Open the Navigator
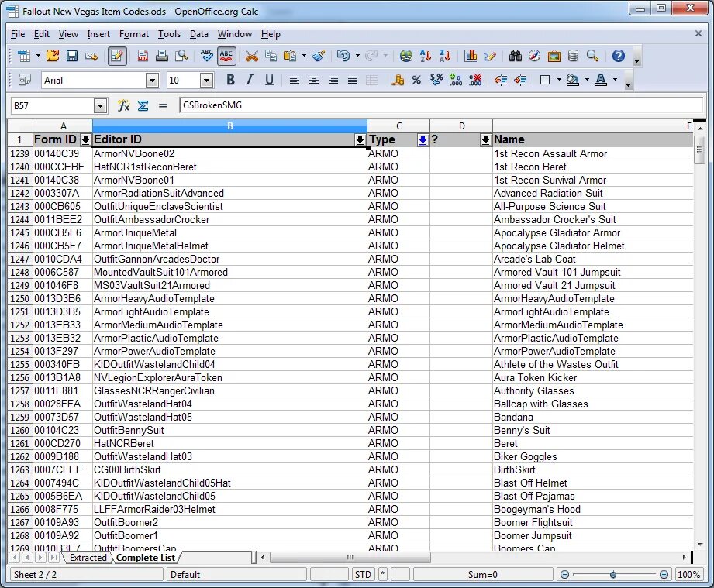The width and height of the screenshot is (714, 588). point(535,56)
